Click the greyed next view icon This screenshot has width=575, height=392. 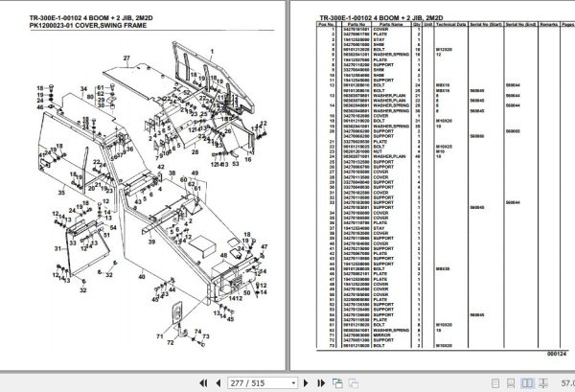(354, 383)
